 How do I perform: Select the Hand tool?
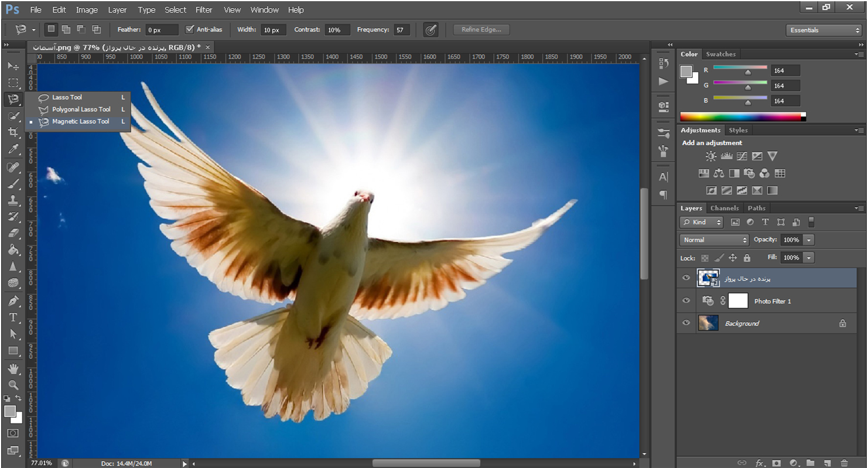pos(13,369)
